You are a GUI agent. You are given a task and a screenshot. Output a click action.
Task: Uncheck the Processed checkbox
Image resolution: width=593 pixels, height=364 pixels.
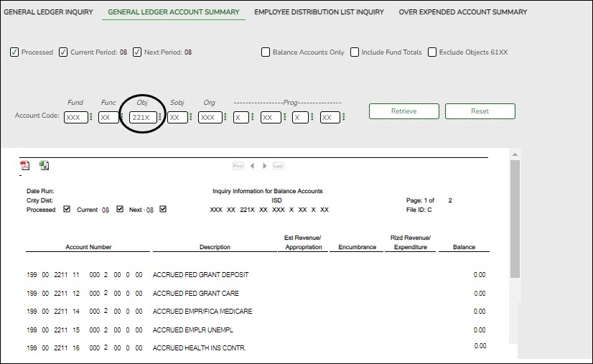click(14, 52)
